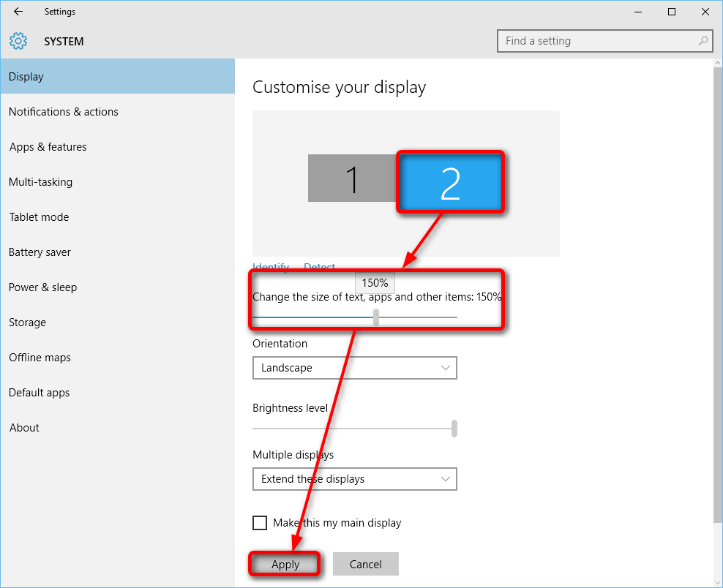Click the System gear icon
The image size is (723, 588).
[x=18, y=41]
